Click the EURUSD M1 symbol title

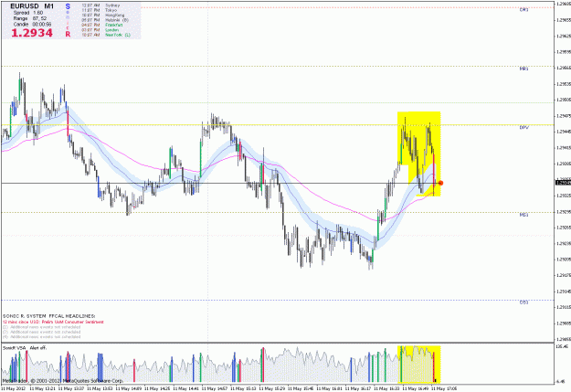32,6
